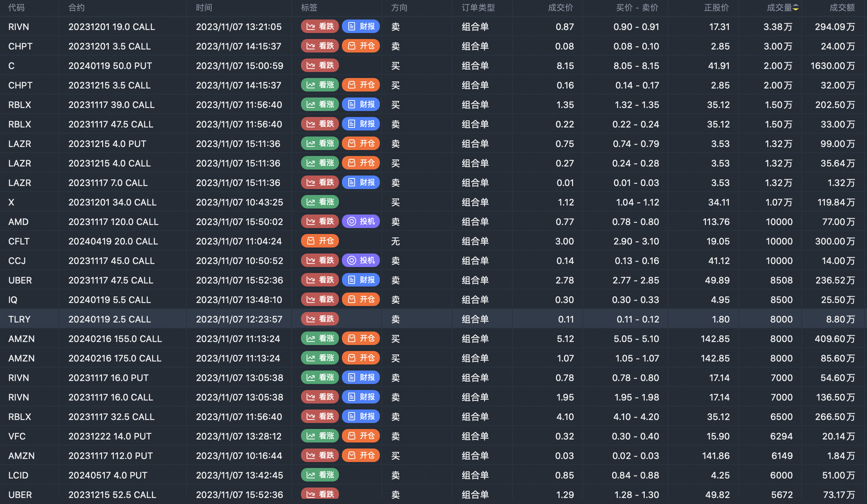Click the 买价 - 卖价 column header
The height and width of the screenshot is (504, 867).
[637, 8]
